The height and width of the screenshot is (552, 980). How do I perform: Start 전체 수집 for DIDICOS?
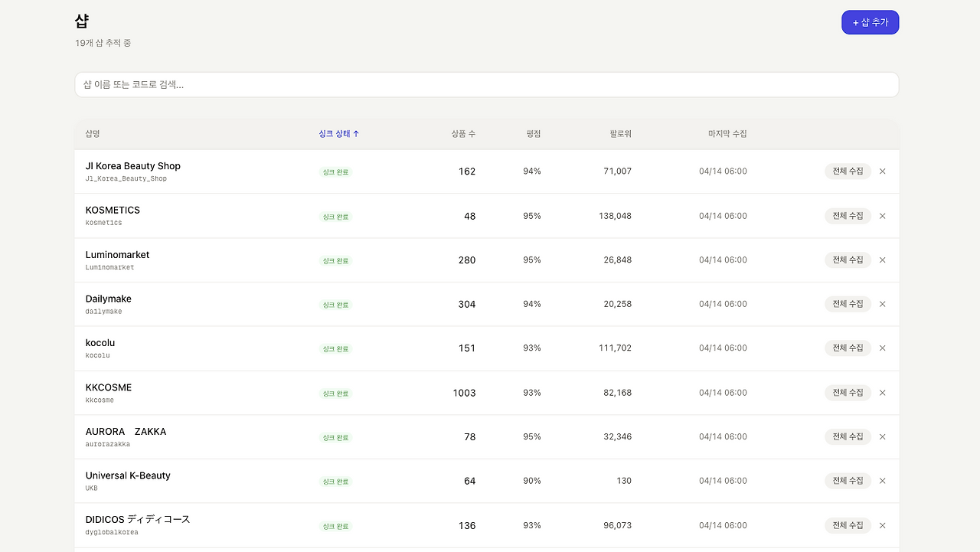848,525
